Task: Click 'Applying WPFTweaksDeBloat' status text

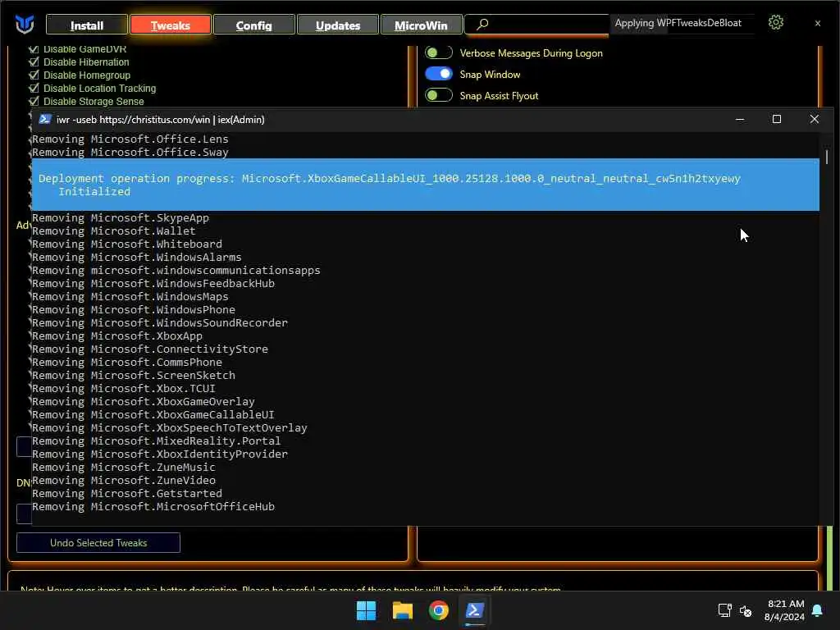Action: click(x=678, y=23)
